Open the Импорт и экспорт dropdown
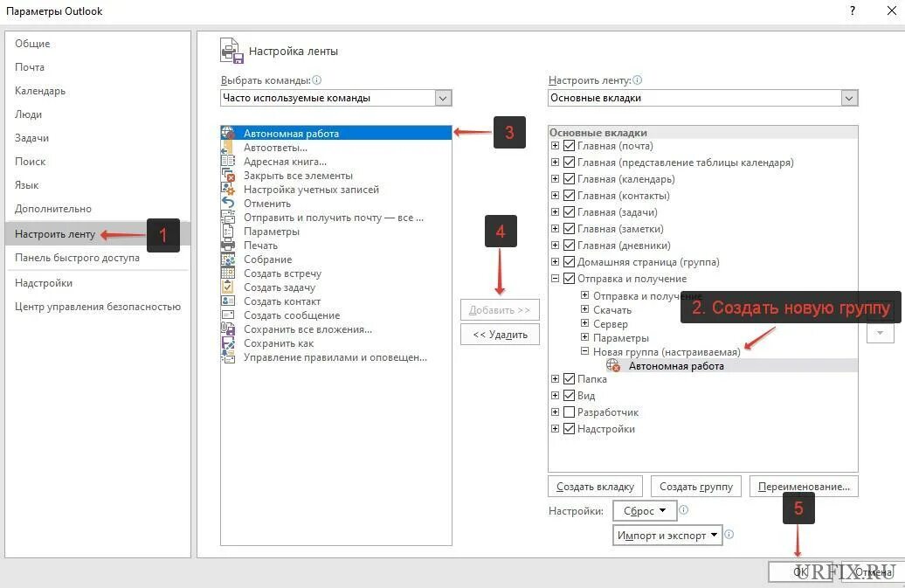The height and width of the screenshot is (588, 905). (x=667, y=536)
